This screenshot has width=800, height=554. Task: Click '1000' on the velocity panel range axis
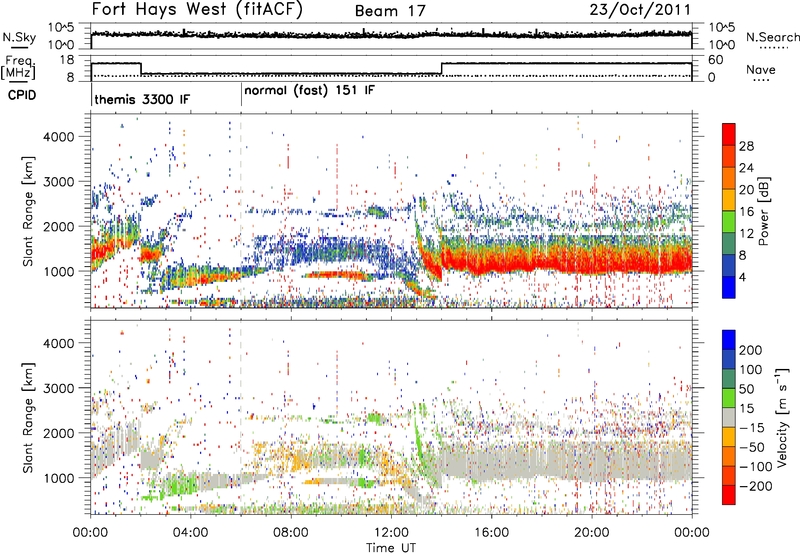pos(58,478)
